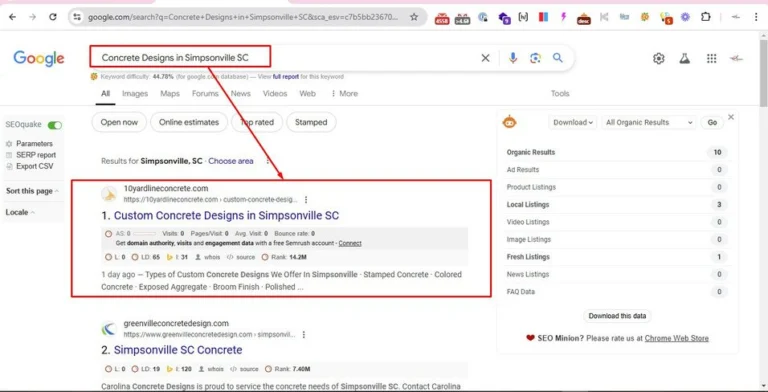Open whois for greenvilleconcretedesign result

[211, 369]
